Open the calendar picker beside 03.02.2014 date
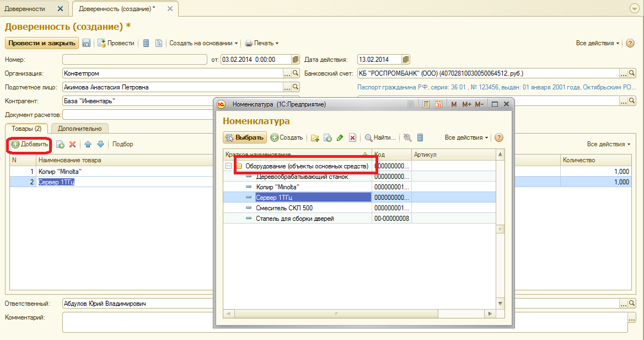Image resolution: width=644 pixels, height=340 pixels. pyautogui.click(x=296, y=60)
